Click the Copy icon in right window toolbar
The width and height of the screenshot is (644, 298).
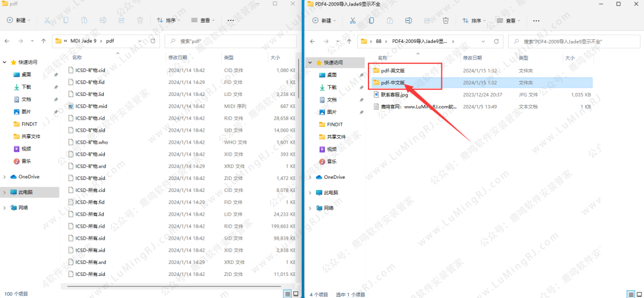pyautogui.click(x=372, y=20)
